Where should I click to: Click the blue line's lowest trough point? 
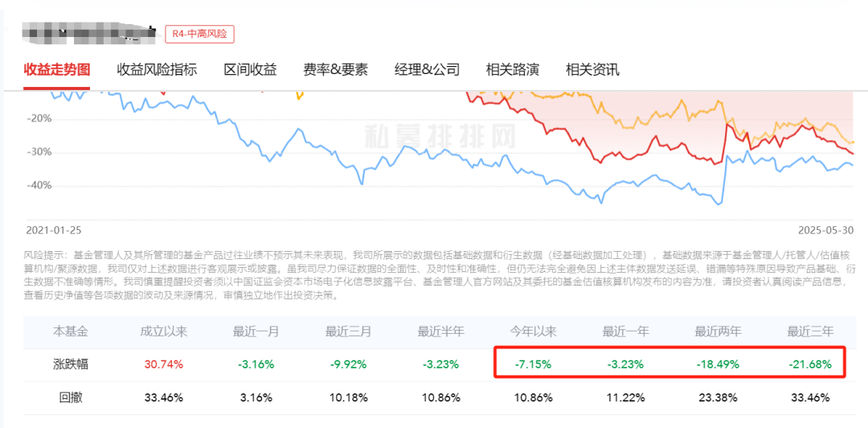click(719, 205)
